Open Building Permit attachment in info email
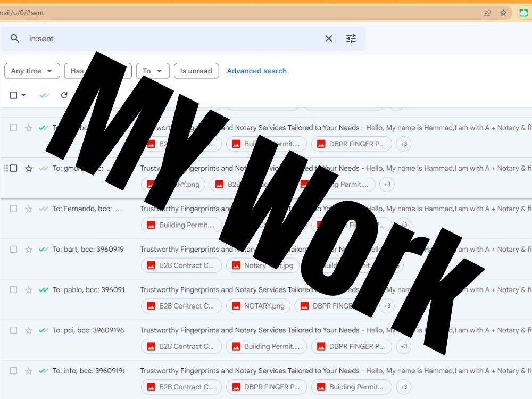The image size is (532, 399). 352,387
